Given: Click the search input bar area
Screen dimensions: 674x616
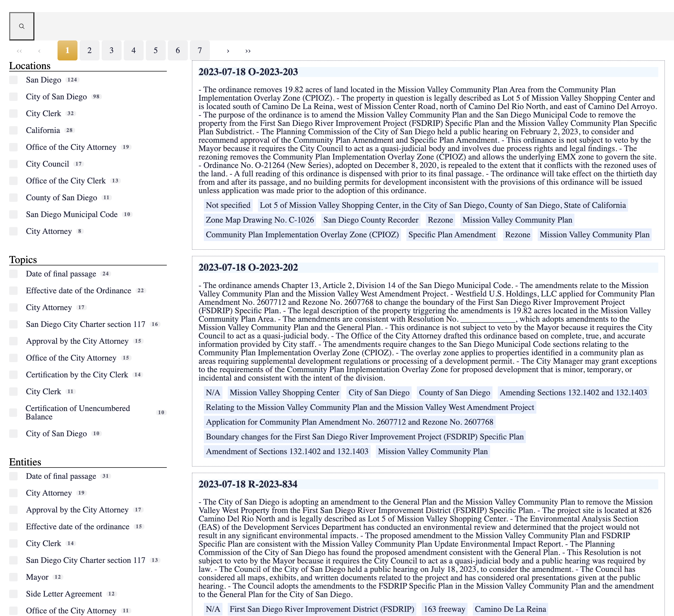Looking at the screenshot, I should click(354, 26).
